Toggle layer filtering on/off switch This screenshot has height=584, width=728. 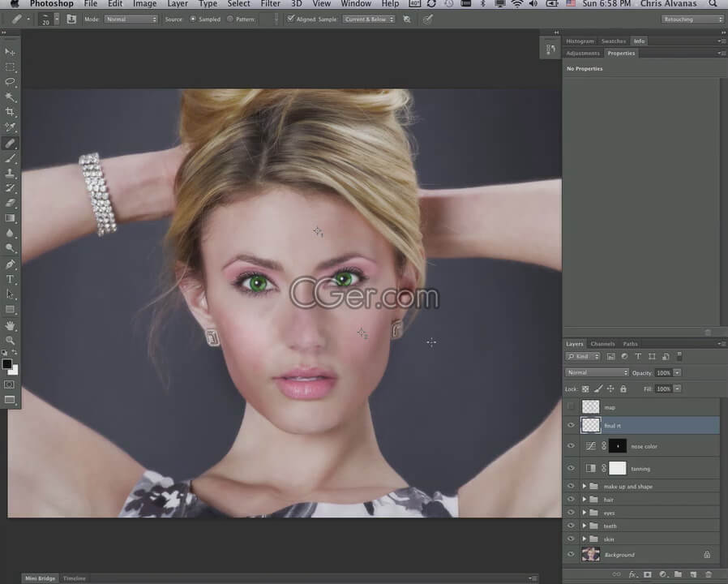(x=679, y=356)
